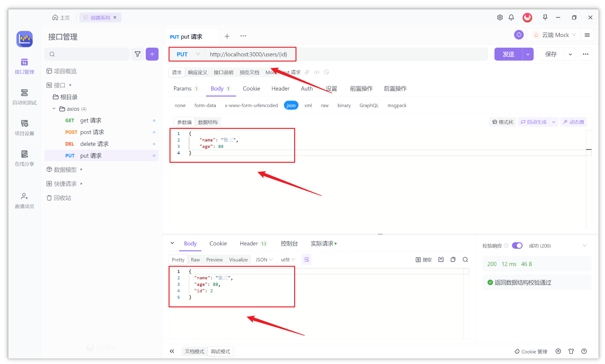Select the none body type
Viewport: 605px width, 364px height.
tap(180, 105)
